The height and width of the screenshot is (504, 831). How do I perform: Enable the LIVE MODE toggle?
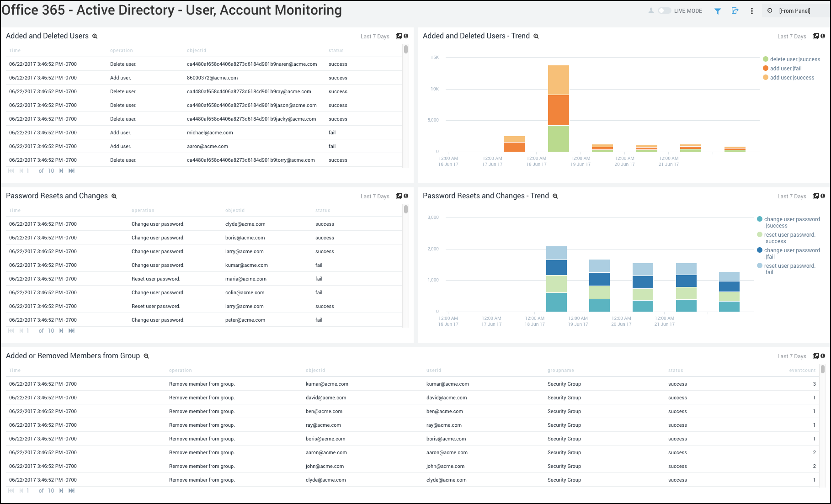pyautogui.click(x=664, y=10)
